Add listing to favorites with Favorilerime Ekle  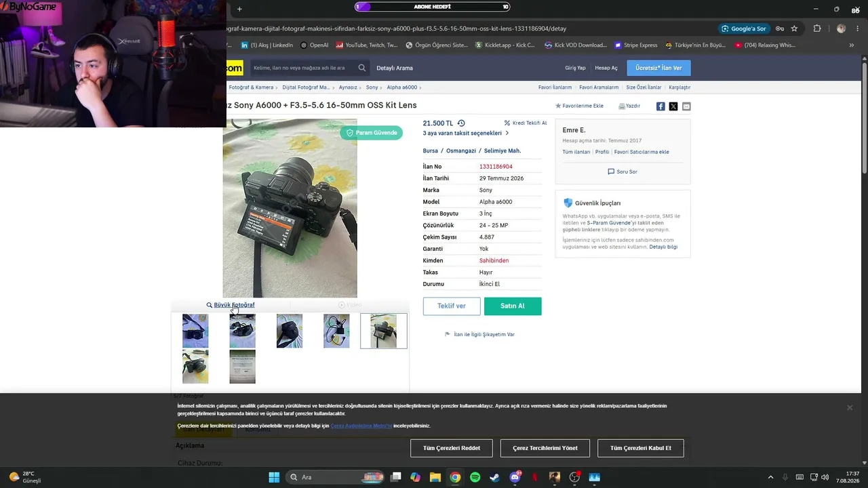579,106
